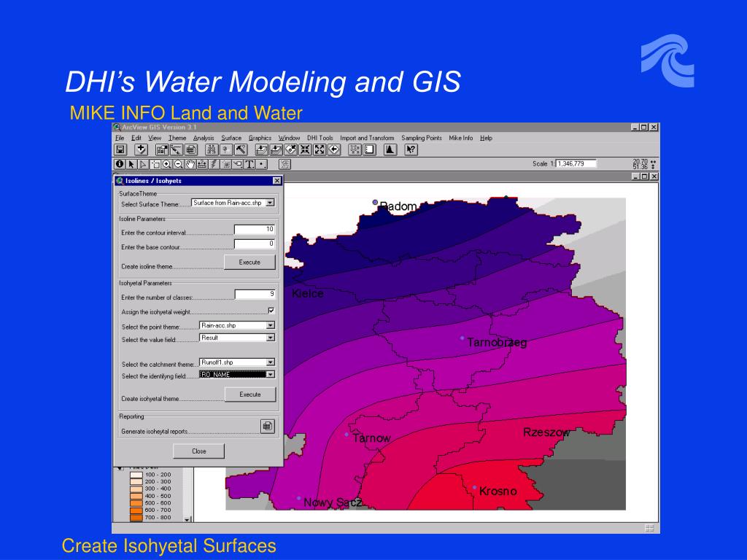Click Zoom to Active Themes icon
Viewport: 747px width, 560px height.
tap(276, 149)
